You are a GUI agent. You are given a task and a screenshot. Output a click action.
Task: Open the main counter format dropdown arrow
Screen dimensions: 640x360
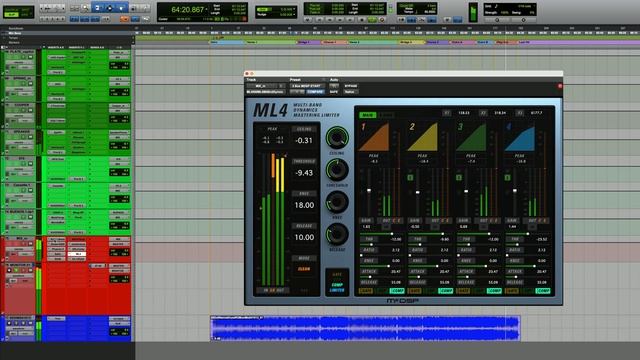pyautogui.click(x=206, y=9)
